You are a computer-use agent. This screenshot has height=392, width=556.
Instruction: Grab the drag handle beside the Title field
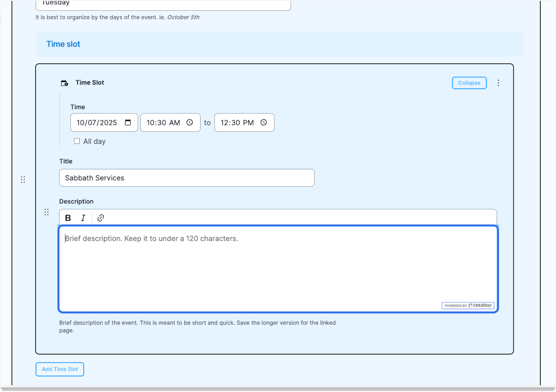pyautogui.click(x=23, y=180)
